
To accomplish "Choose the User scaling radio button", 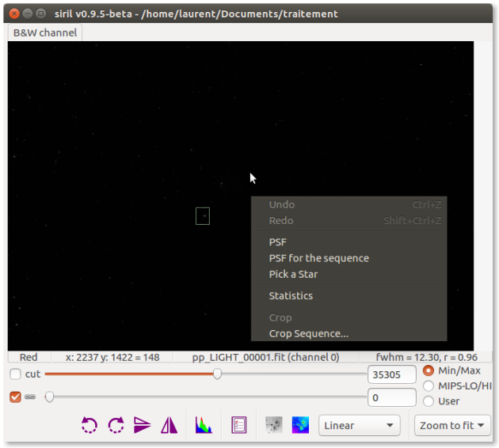I will click(x=429, y=401).
